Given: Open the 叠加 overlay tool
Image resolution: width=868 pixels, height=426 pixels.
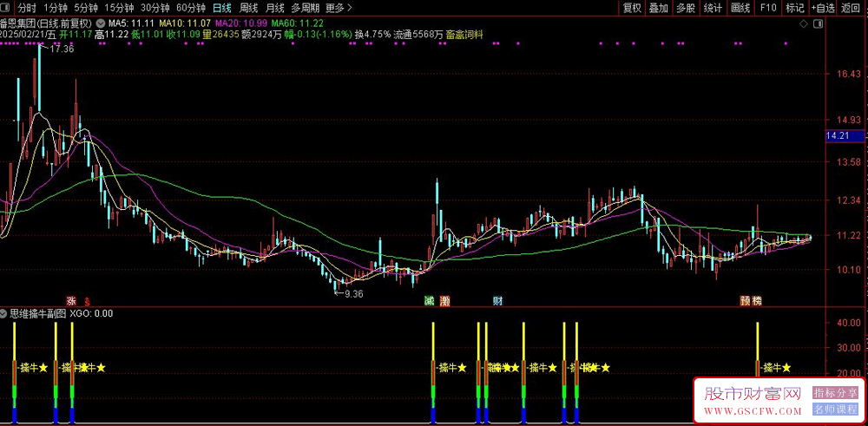Looking at the screenshot, I should [x=659, y=8].
